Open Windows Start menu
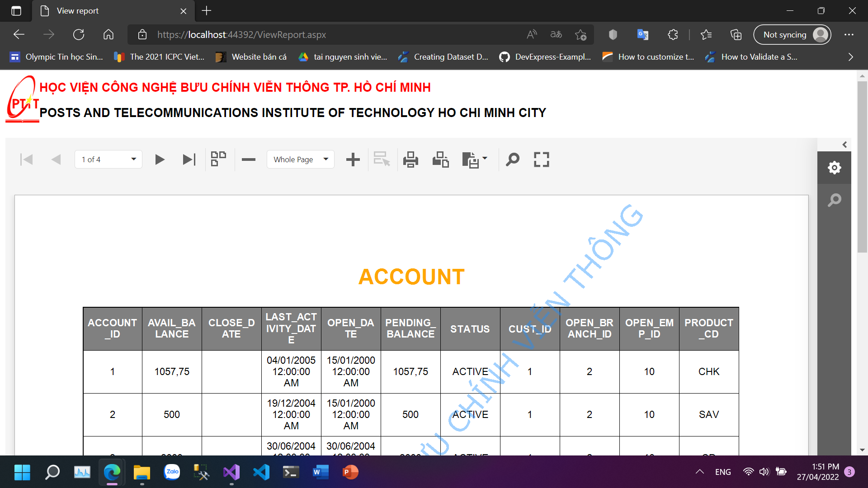The image size is (868, 488). coord(22,472)
